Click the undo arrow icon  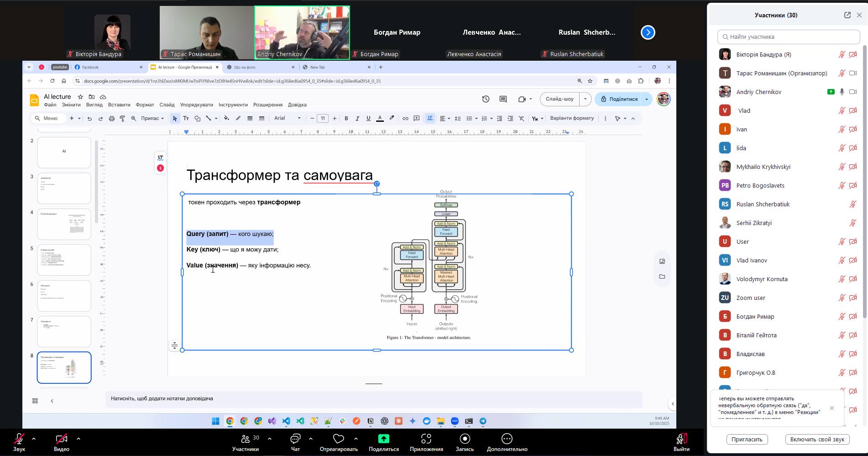pyautogui.click(x=89, y=118)
